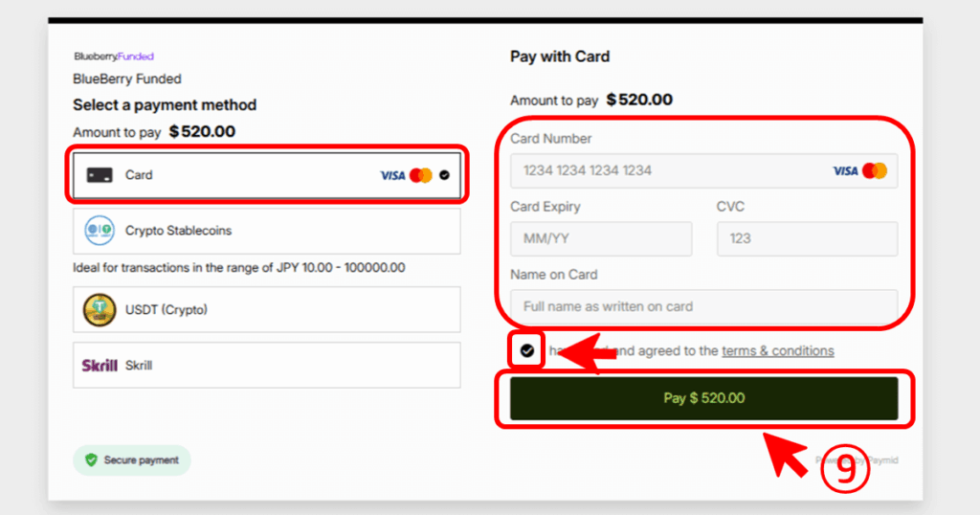Toggle the terms agreement checkbox
The height and width of the screenshot is (515, 980).
click(x=526, y=350)
